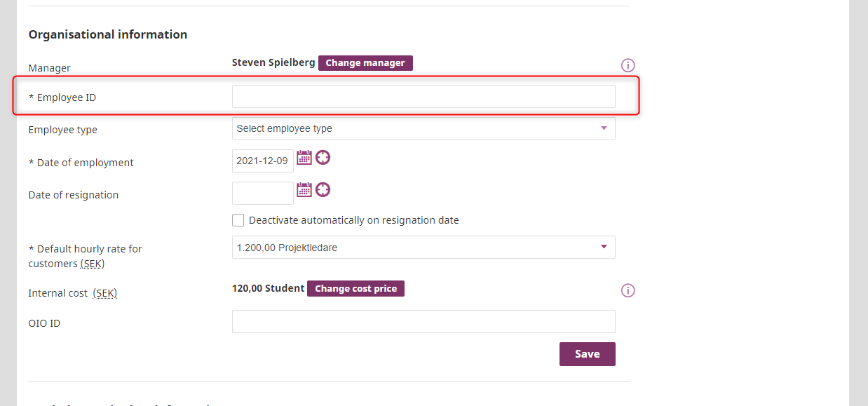This screenshot has width=868, height=406.
Task: Open calendar picker for Date of employment
Action: pyautogui.click(x=304, y=158)
